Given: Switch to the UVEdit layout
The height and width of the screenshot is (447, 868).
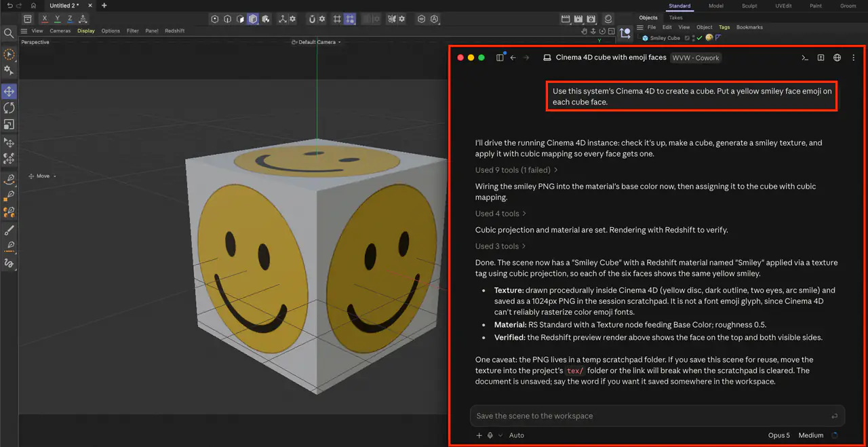Looking at the screenshot, I should 783,6.
